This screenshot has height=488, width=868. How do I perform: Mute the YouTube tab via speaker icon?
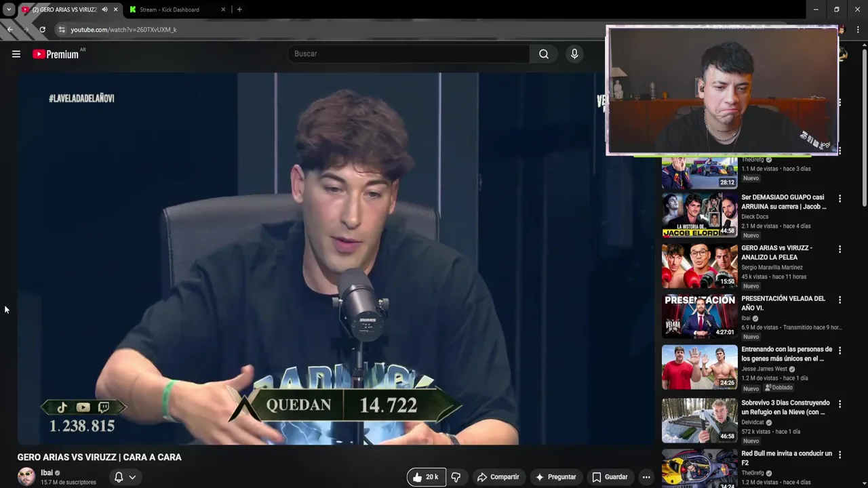[x=104, y=9]
